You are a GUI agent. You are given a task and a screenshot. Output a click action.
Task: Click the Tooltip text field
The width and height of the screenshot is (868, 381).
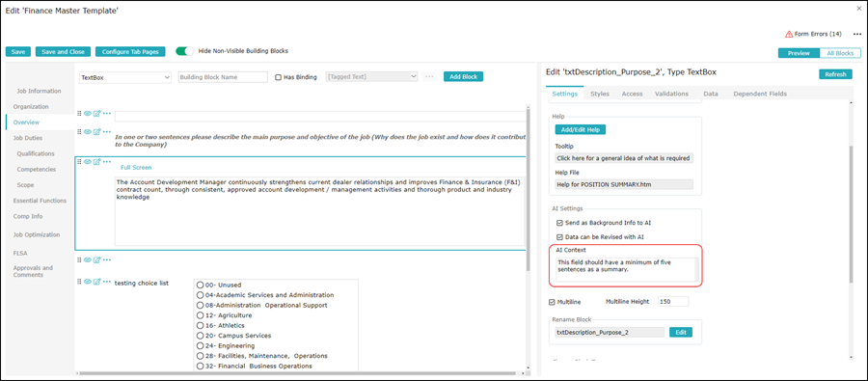[x=624, y=158]
